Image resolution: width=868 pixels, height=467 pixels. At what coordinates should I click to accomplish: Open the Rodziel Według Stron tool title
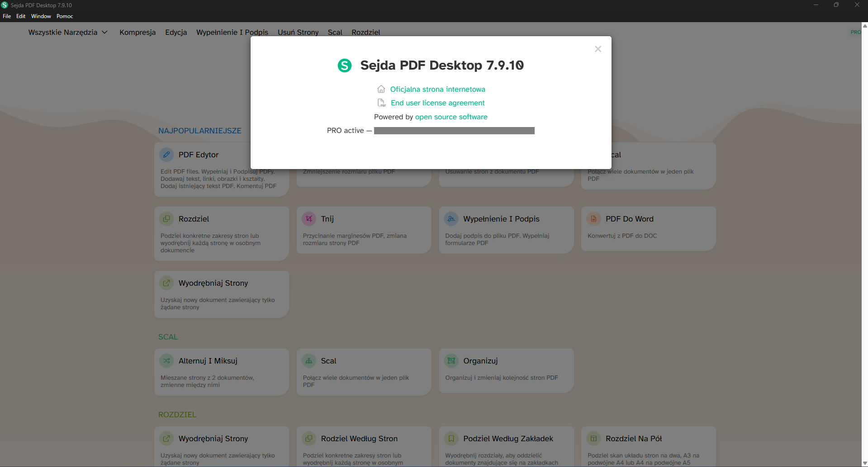point(359,439)
